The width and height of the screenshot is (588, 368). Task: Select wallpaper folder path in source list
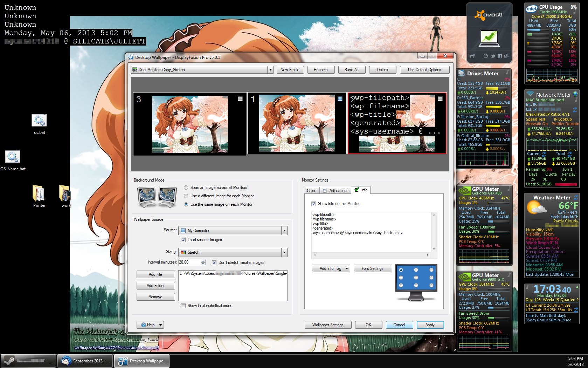pos(233,273)
